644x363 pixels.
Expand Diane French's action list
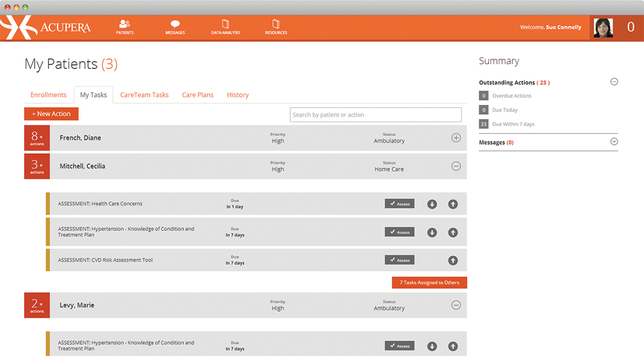point(456,138)
